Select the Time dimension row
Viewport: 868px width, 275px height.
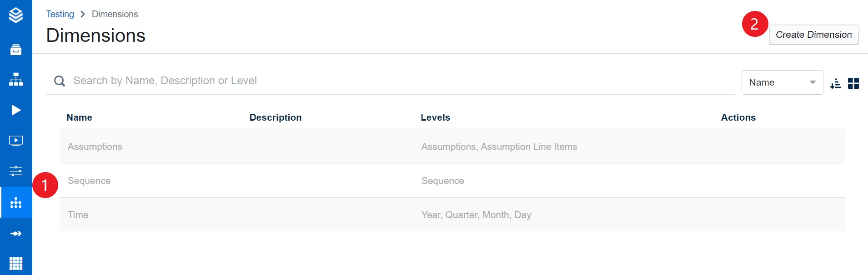pyautogui.click(x=78, y=215)
